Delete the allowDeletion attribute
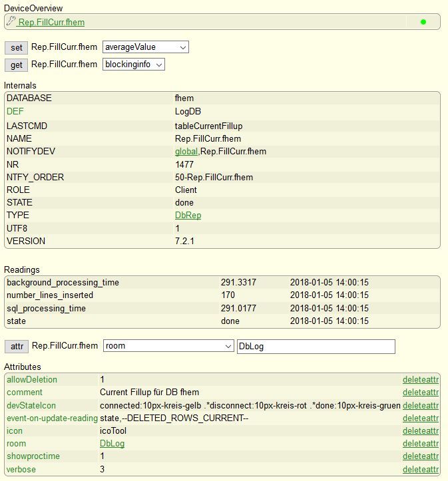Image resolution: width=448 pixels, height=481 pixels. [x=421, y=380]
